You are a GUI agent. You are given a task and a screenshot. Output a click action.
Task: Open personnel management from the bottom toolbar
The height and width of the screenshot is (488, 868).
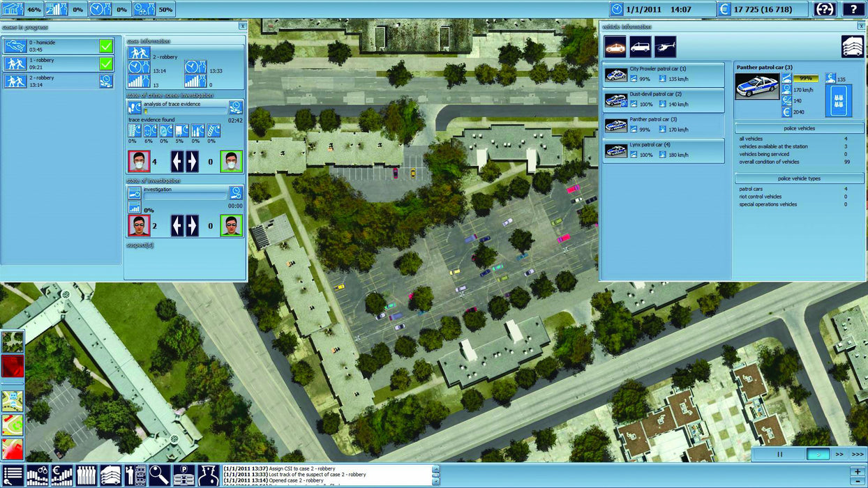point(86,476)
